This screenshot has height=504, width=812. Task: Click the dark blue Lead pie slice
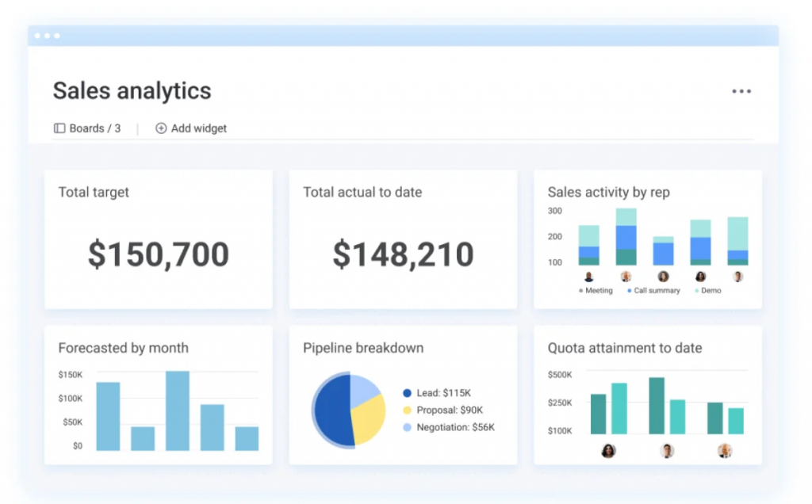click(331, 410)
